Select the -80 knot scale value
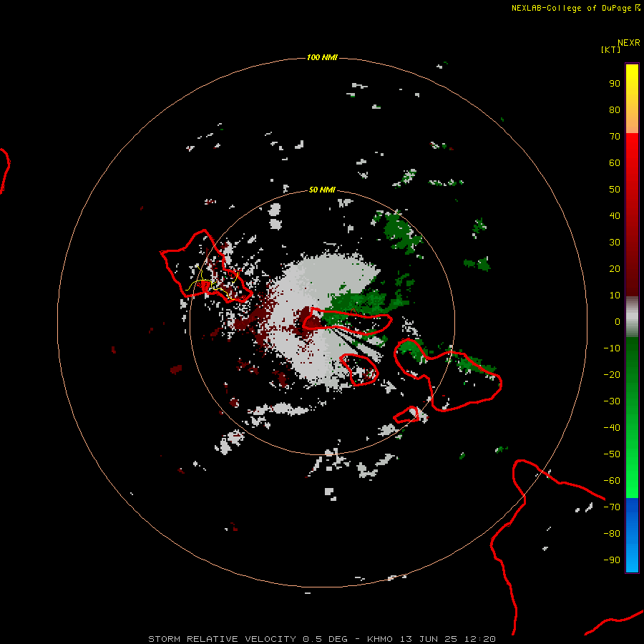The width and height of the screenshot is (644, 644). [x=612, y=534]
